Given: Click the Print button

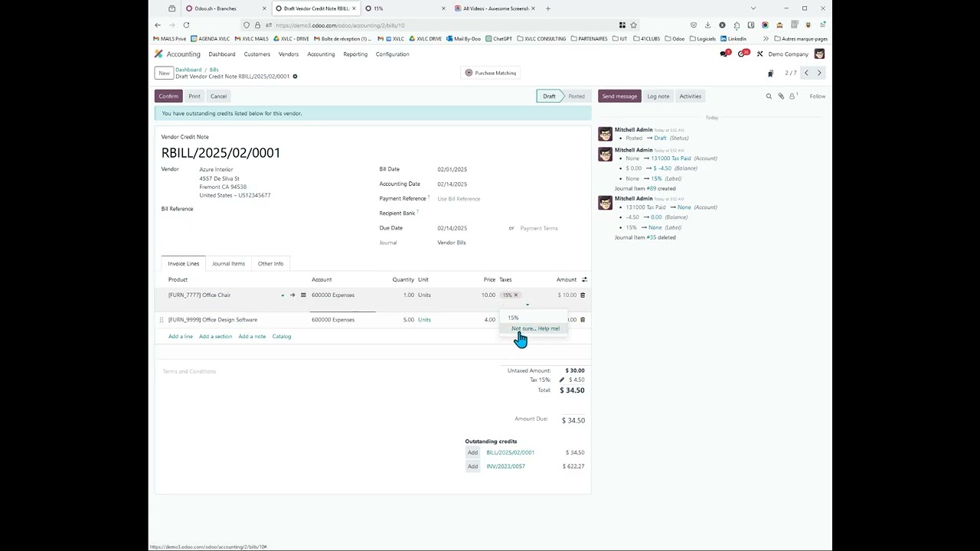Looking at the screenshot, I should coord(194,96).
